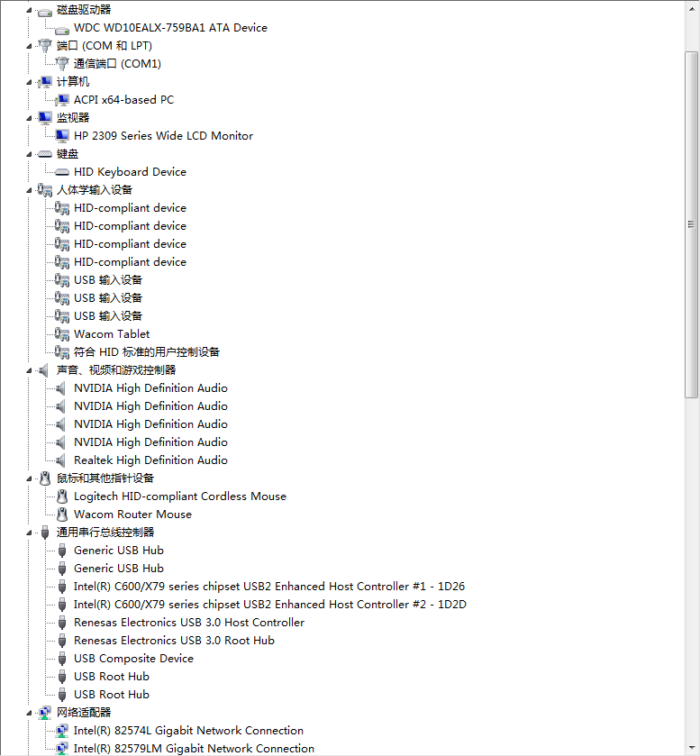Select Realtek High Definition Audio entry
The height and width of the screenshot is (756, 700).
pos(150,460)
